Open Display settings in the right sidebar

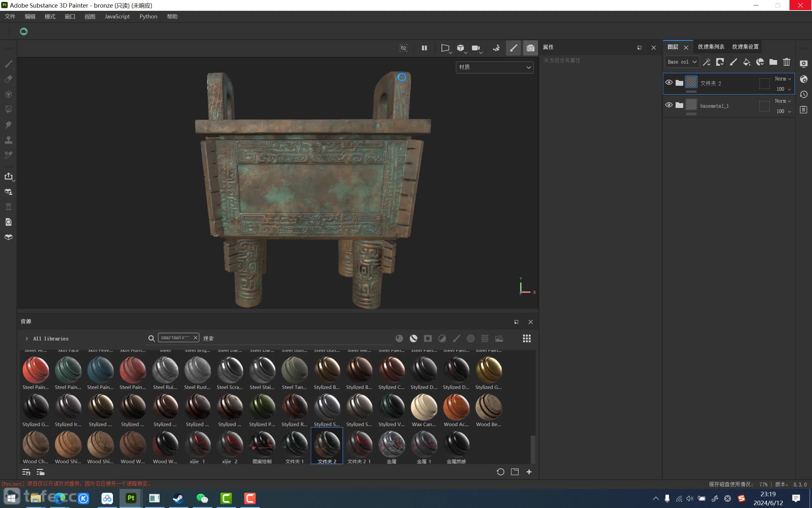click(x=804, y=64)
